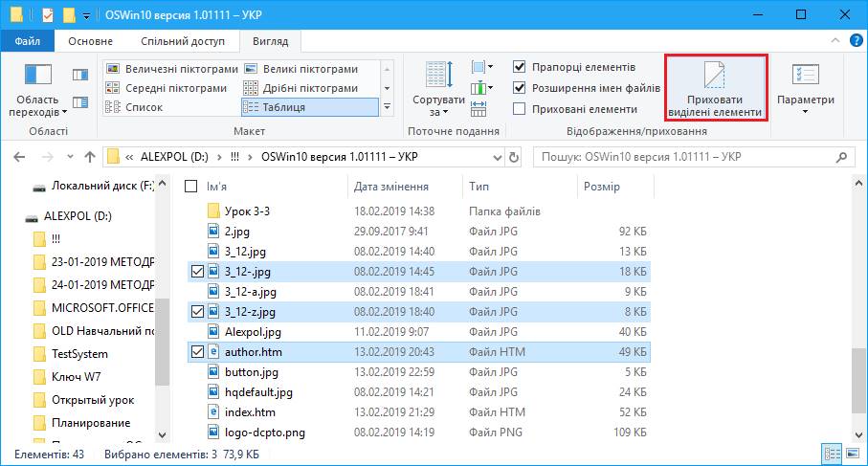The image size is (868, 466).
Task: Open the Файл menu tab
Action: pyautogui.click(x=27, y=41)
